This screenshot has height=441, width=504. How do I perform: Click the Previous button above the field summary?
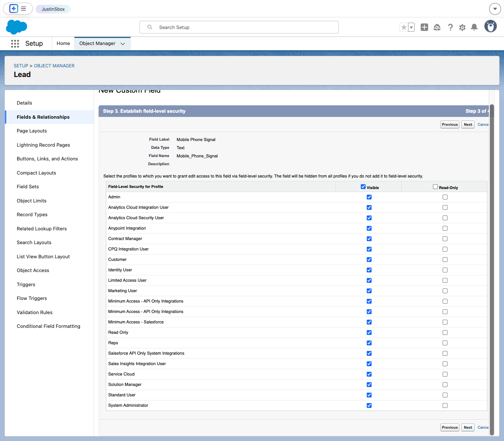(x=450, y=125)
